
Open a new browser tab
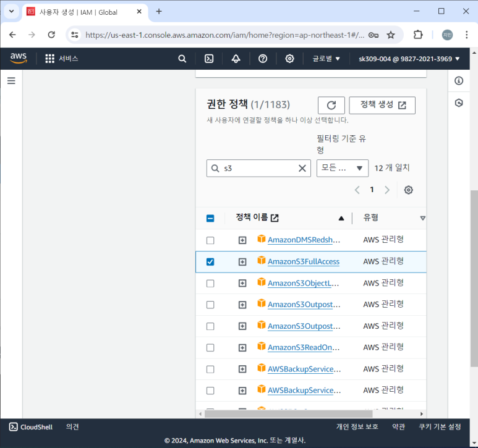(159, 12)
